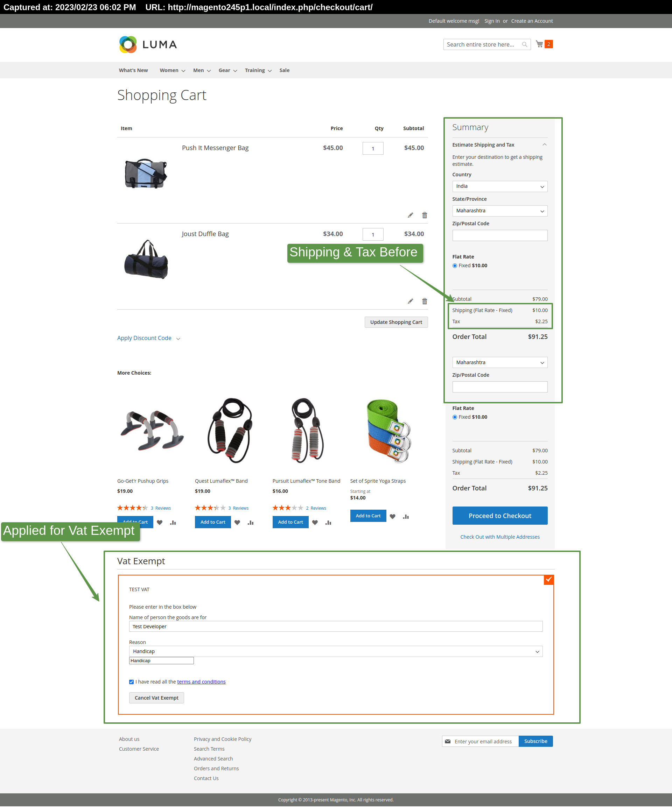The height and width of the screenshot is (807, 672).
Task: Open the mini cart
Action: (x=540, y=44)
